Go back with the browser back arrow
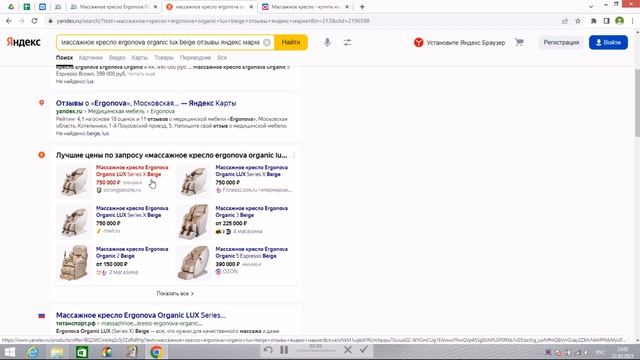The image size is (640, 360). 9,21
